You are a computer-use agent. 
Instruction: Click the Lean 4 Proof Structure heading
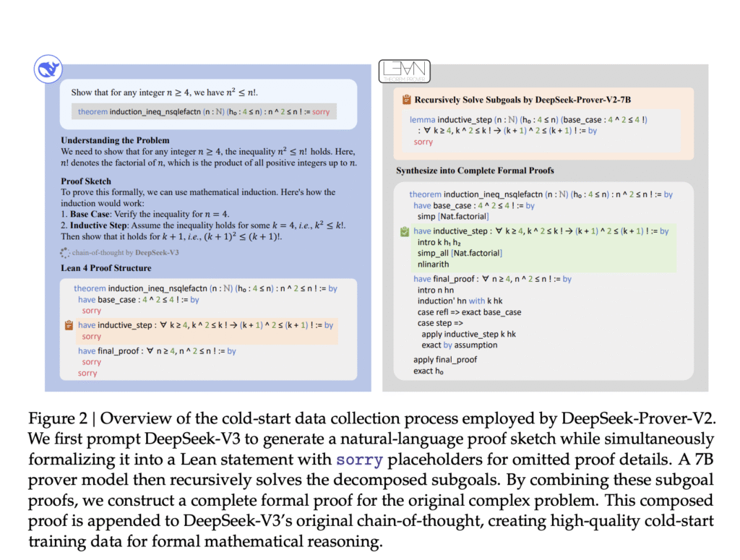click(106, 268)
